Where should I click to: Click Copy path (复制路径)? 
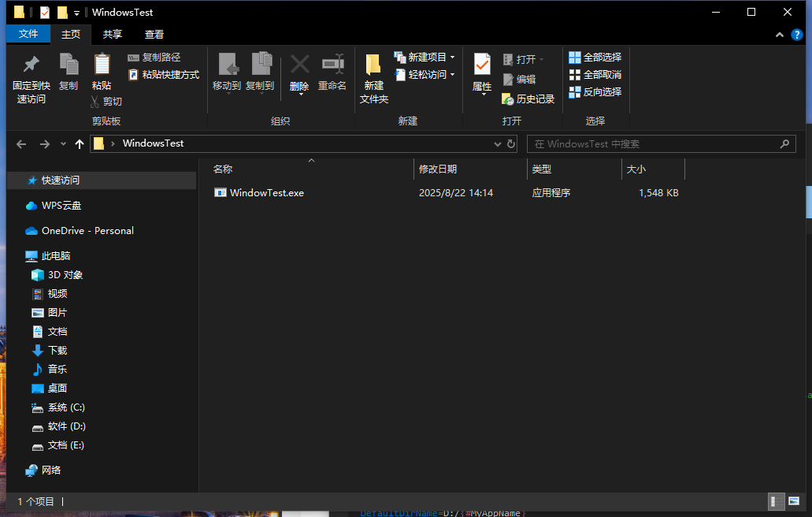click(154, 58)
